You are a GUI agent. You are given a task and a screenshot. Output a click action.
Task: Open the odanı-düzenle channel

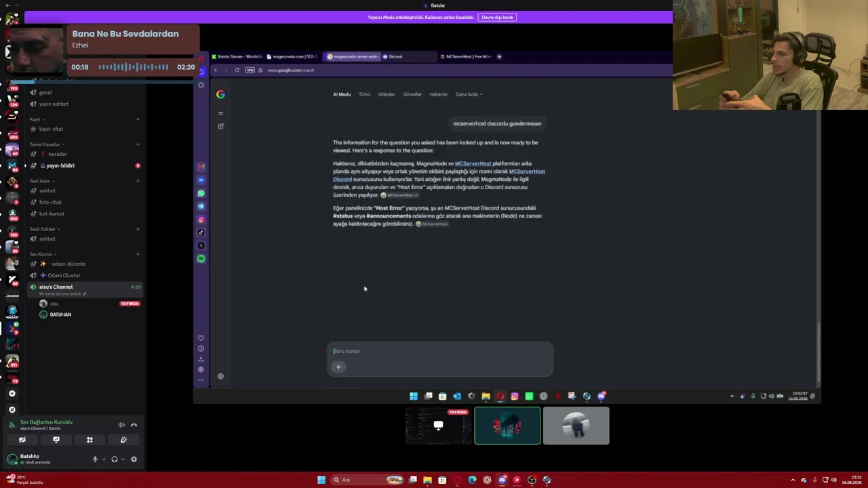click(85, 264)
